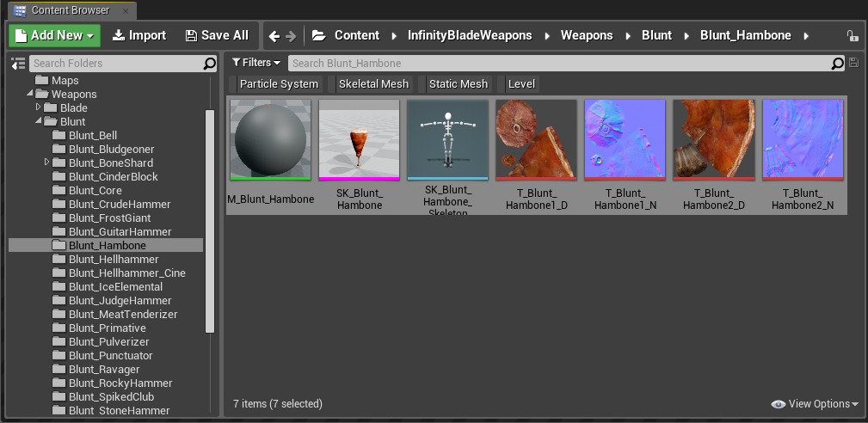Select Blunt_JudgeHammer folder
Screen dimensions: 868x423
click(113, 301)
